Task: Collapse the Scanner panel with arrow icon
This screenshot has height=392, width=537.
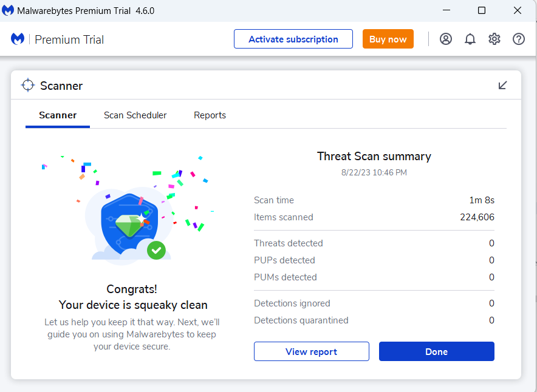Action: pyautogui.click(x=503, y=85)
